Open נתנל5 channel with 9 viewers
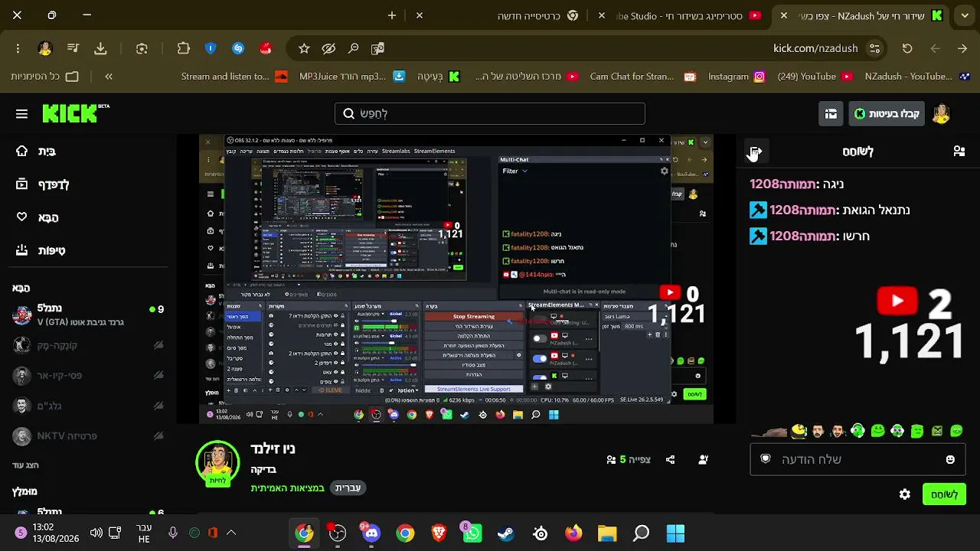980x551 pixels. coord(89,315)
